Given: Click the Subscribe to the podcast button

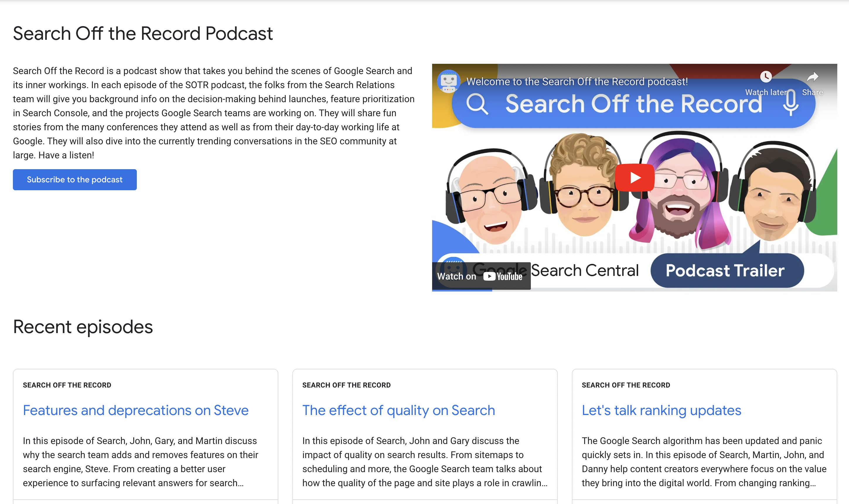Looking at the screenshot, I should pos(75,180).
